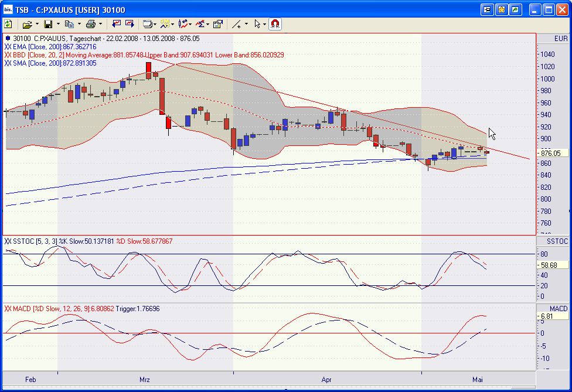Maximize the TSB chart window

click(x=549, y=10)
